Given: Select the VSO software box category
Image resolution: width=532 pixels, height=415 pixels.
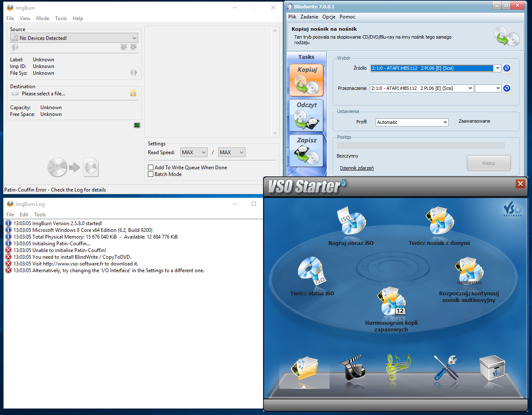Looking at the screenshot, I should coord(492,368).
